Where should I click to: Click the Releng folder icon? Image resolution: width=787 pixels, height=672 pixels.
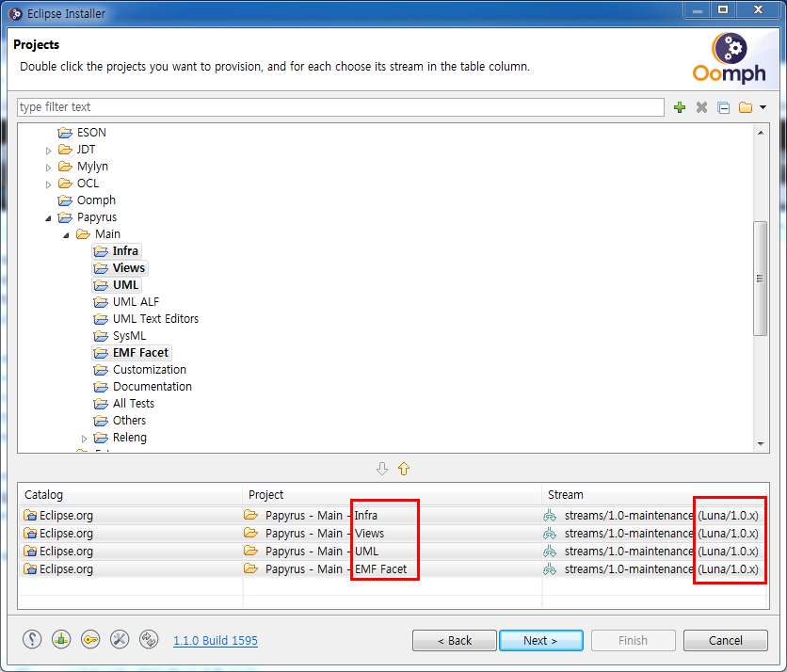coord(101,438)
